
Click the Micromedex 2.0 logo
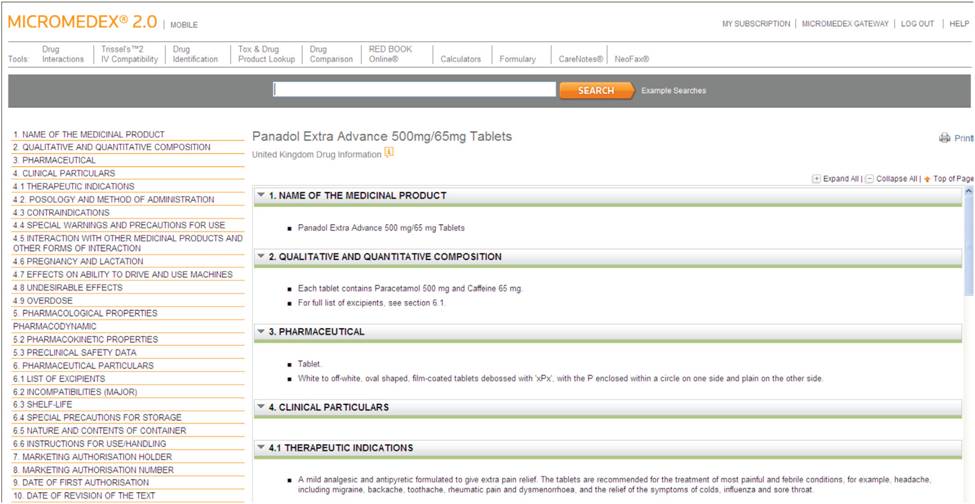point(82,21)
